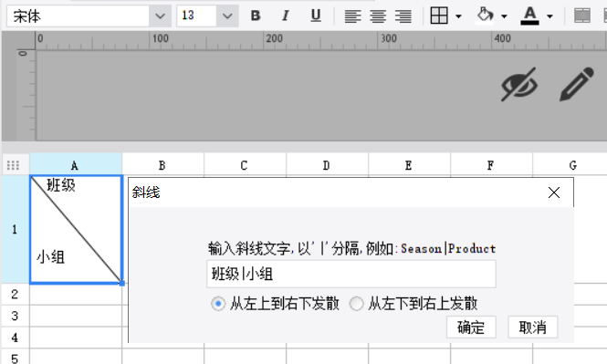The image size is (607, 364).
Task: Confirm with the 确定 button
Action: 471,328
